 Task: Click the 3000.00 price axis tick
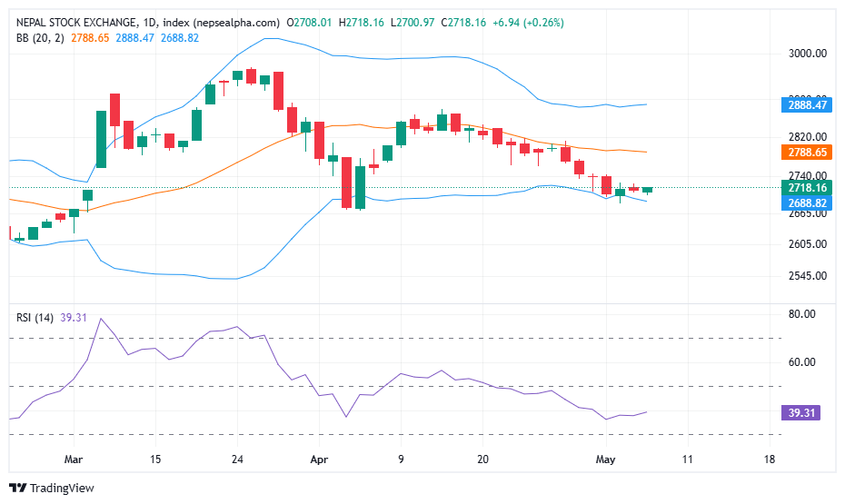coord(807,54)
